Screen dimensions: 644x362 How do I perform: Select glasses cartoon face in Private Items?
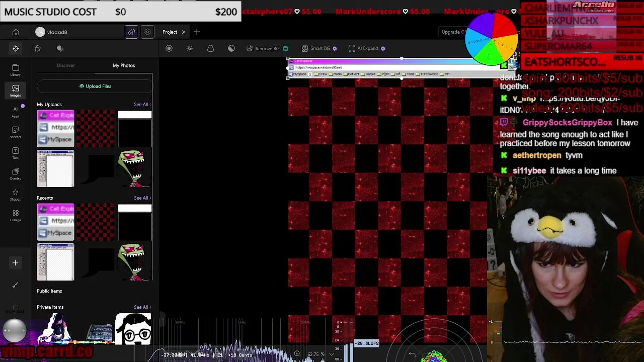coord(133,329)
